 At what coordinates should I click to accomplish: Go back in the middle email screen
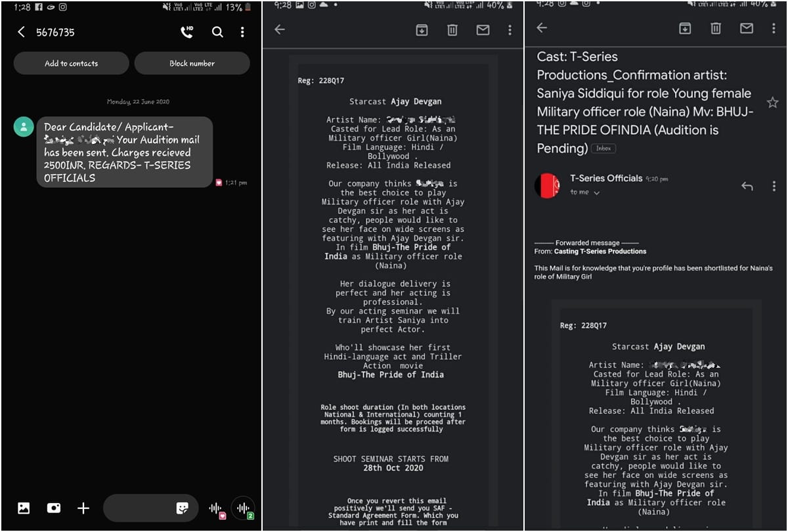point(280,30)
